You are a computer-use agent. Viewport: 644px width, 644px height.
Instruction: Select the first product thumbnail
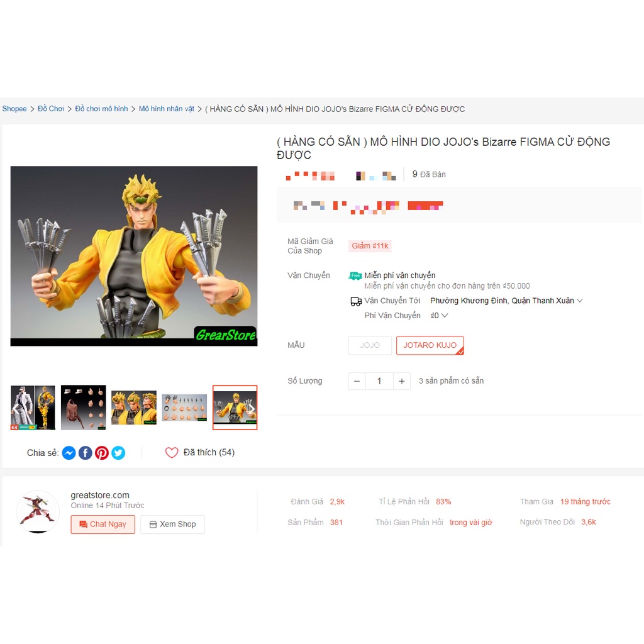pyautogui.click(x=33, y=408)
